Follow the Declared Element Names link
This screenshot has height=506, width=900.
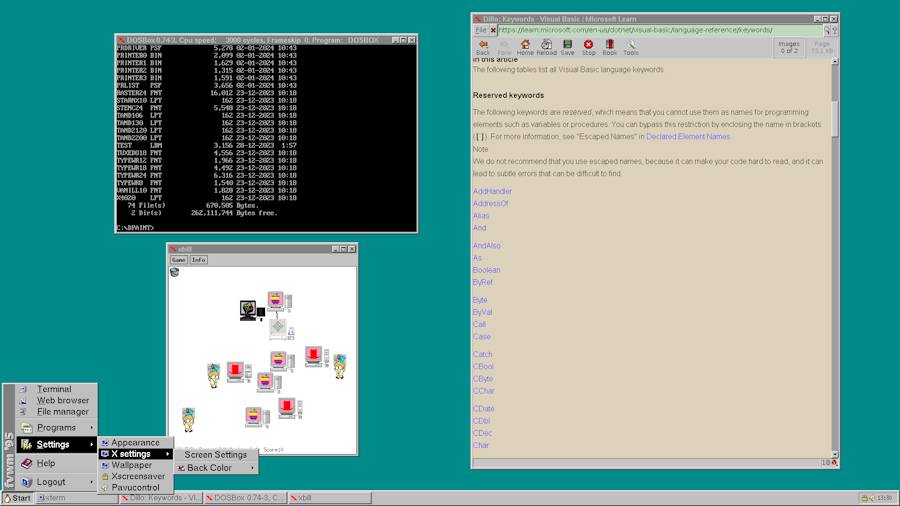tap(688, 137)
